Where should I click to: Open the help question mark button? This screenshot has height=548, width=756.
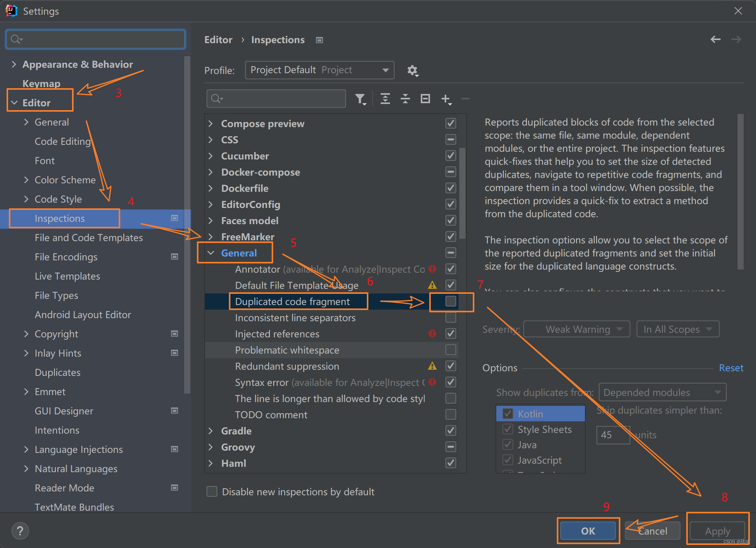click(20, 531)
